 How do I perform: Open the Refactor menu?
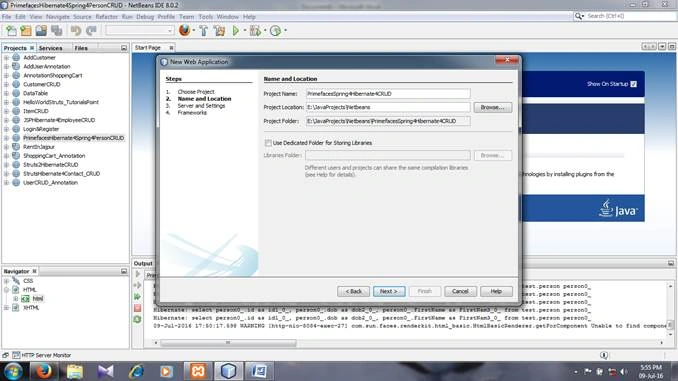[106, 17]
